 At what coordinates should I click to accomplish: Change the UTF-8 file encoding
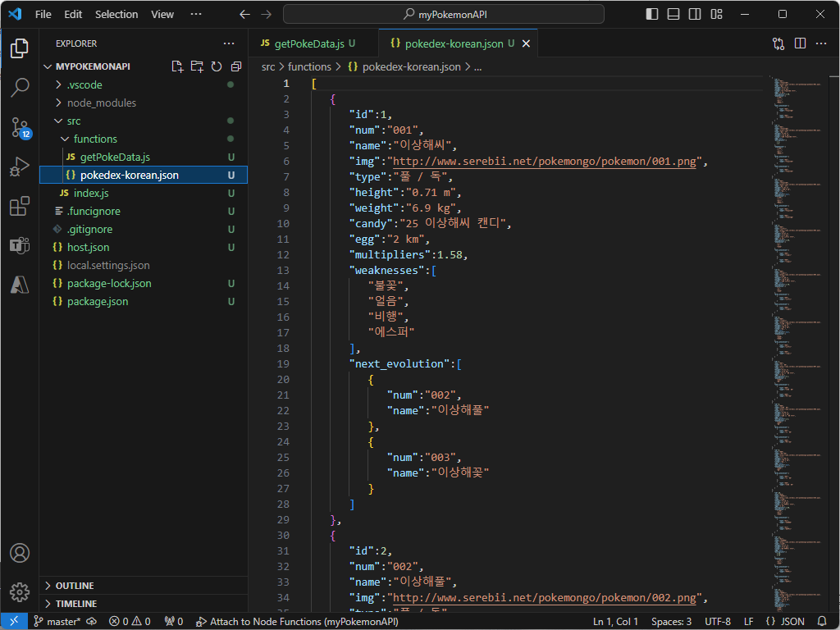717,622
